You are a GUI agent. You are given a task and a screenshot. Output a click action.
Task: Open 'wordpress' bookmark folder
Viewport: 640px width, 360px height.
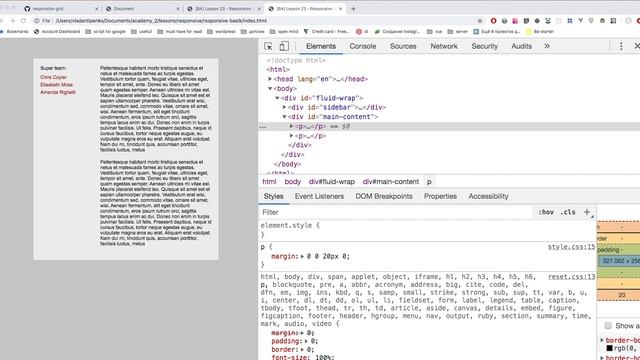pos(222,31)
